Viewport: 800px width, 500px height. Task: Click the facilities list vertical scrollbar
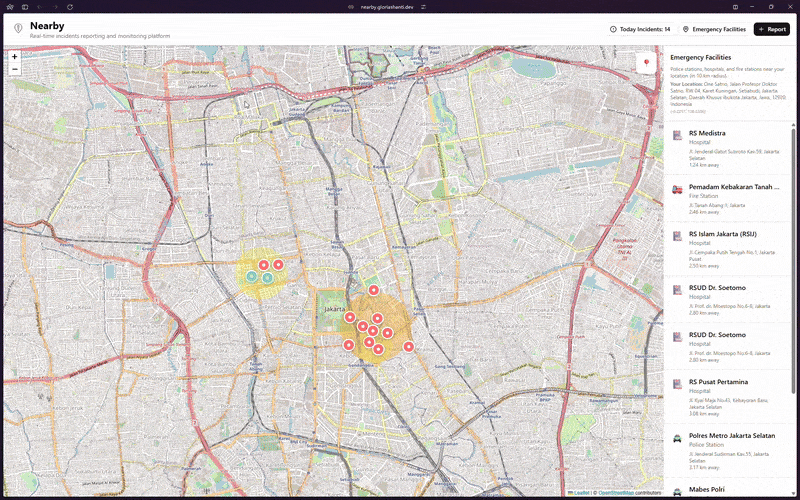point(793,260)
